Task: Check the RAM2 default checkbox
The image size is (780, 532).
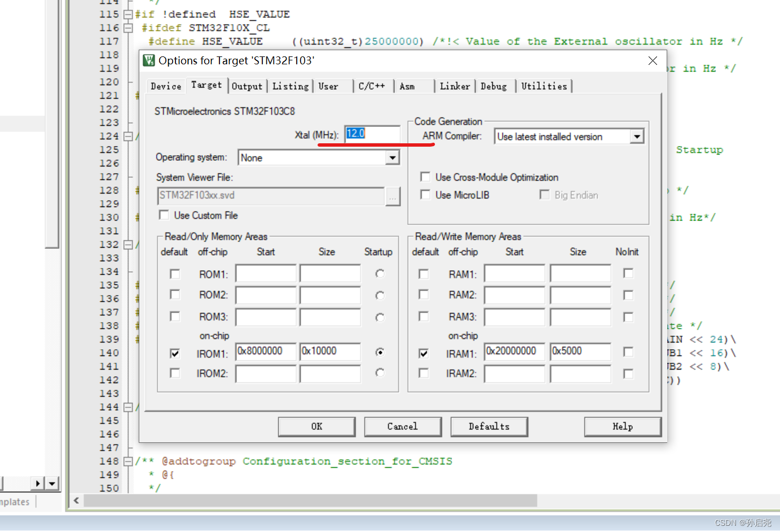Action: 424,294
